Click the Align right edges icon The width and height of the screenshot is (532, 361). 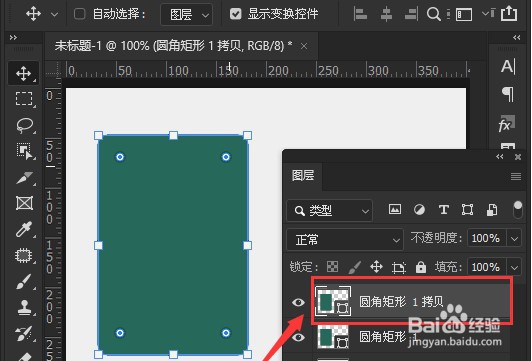411,14
